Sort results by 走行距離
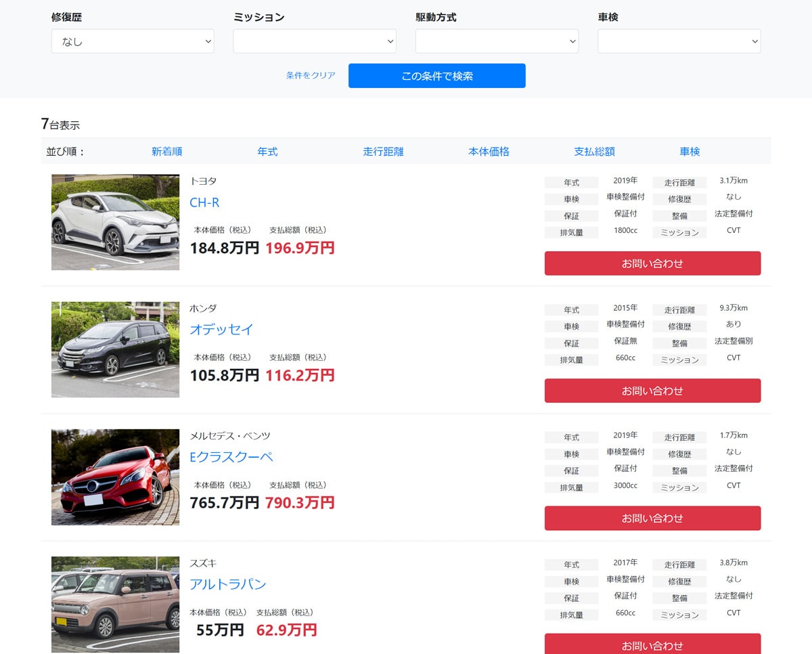Screen dimensions: 812x654 [383, 152]
